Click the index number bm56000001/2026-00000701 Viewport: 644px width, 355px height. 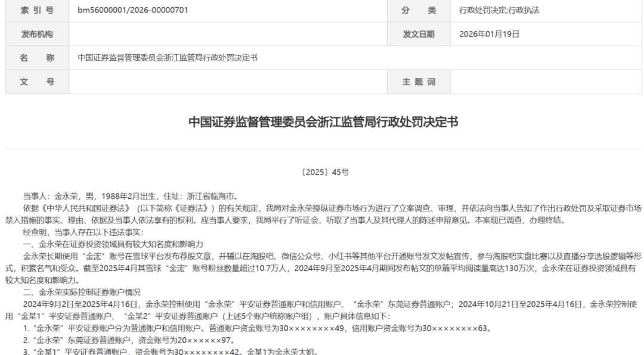coord(133,10)
